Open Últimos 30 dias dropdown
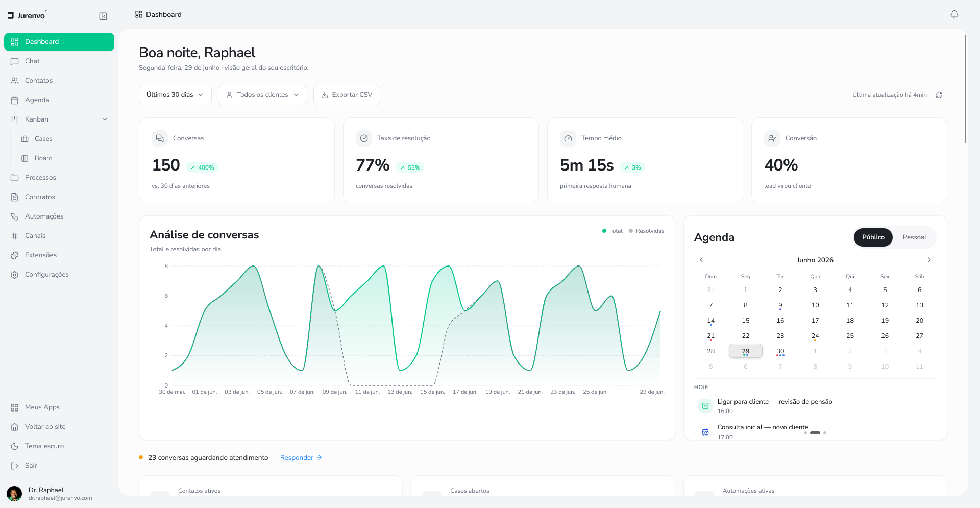Screen dimensions: 980x508 pyautogui.click(x=175, y=95)
